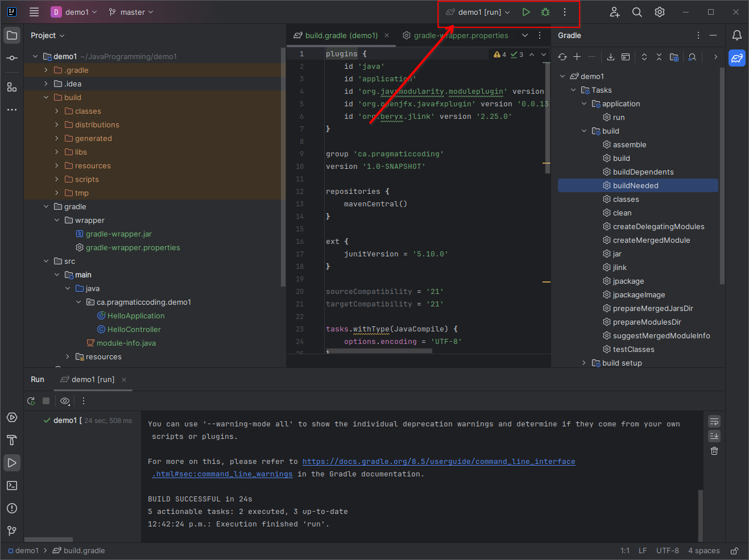Expand the resources folder under main

pyautogui.click(x=68, y=357)
